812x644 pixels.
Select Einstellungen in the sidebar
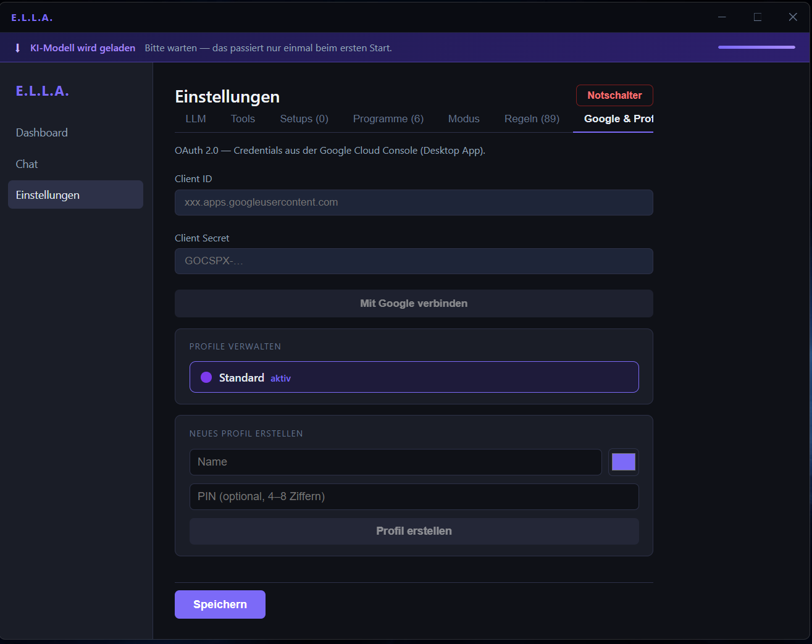(x=75, y=194)
